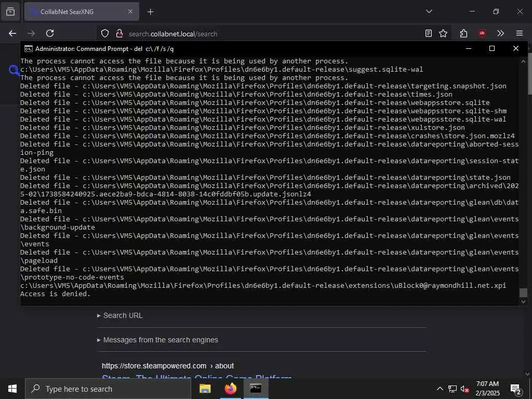532x399 pixels.
Task: Close the Firefox window
Action: pyautogui.click(x=520, y=11)
